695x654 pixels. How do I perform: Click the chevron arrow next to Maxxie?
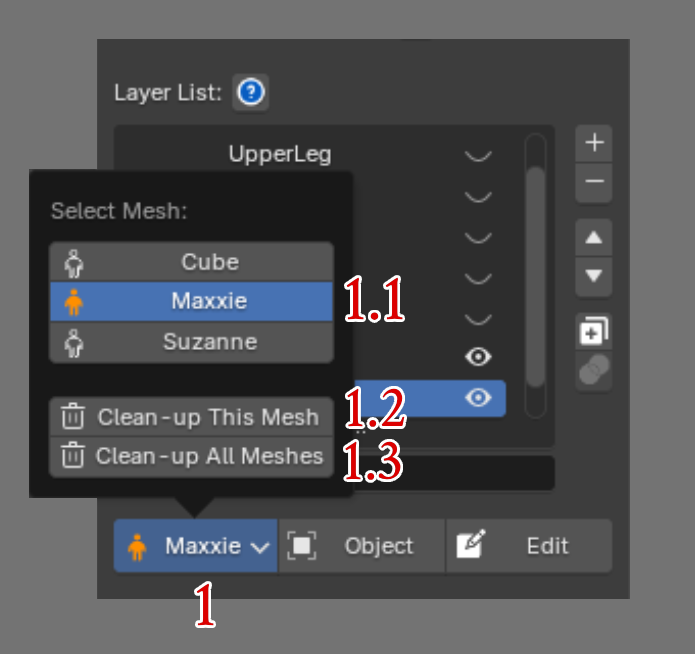click(x=260, y=547)
